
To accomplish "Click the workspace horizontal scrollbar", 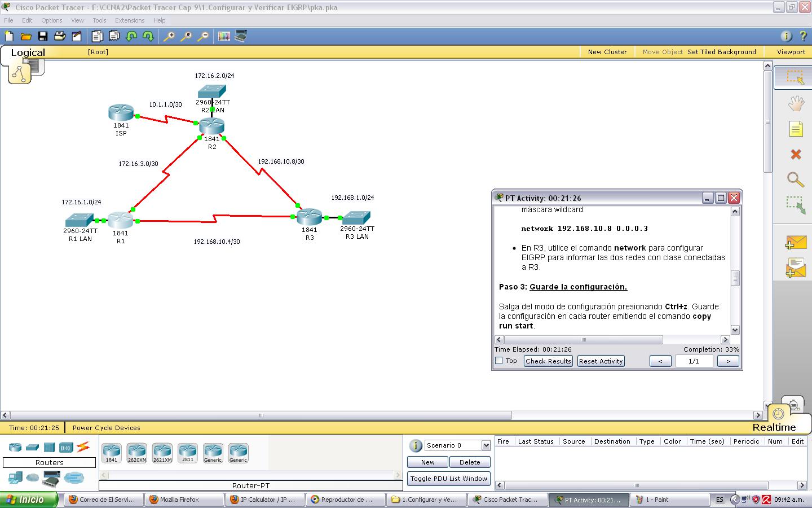I will pyautogui.click(x=261, y=415).
